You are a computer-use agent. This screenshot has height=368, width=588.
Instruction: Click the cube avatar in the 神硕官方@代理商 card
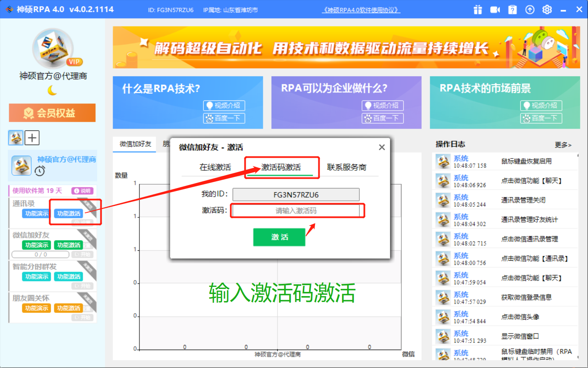point(21,165)
